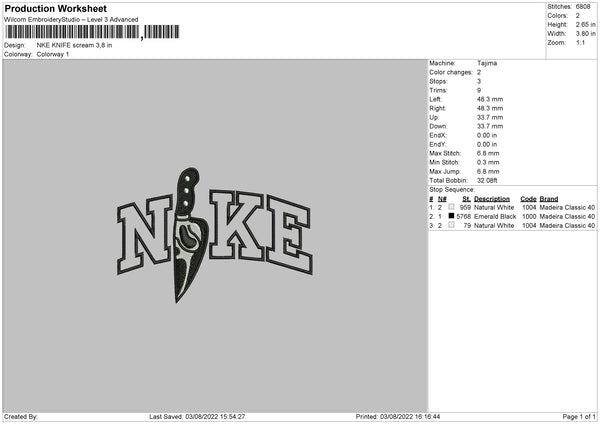Click the Left value 48.3 mm
This screenshot has height=424, width=600.
coord(490,99)
